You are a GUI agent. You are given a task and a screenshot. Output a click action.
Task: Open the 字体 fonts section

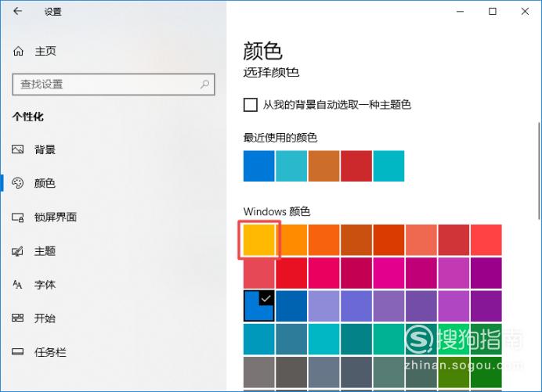coord(45,285)
